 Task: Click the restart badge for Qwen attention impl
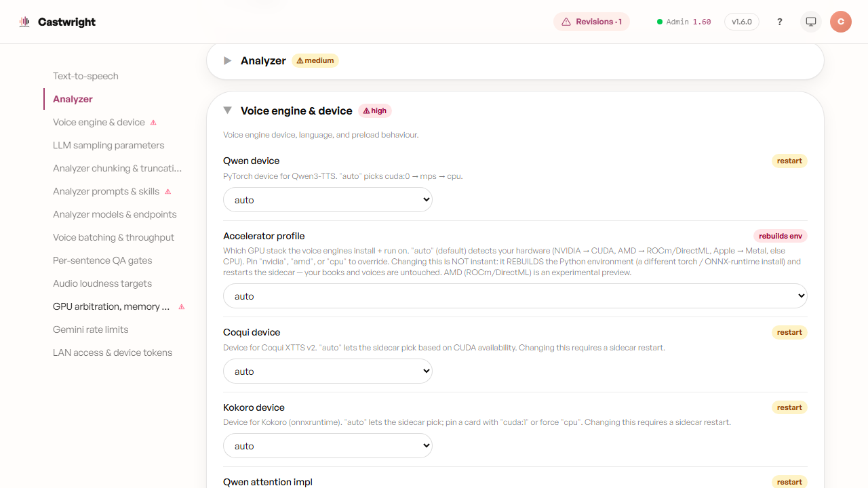pyautogui.click(x=789, y=482)
